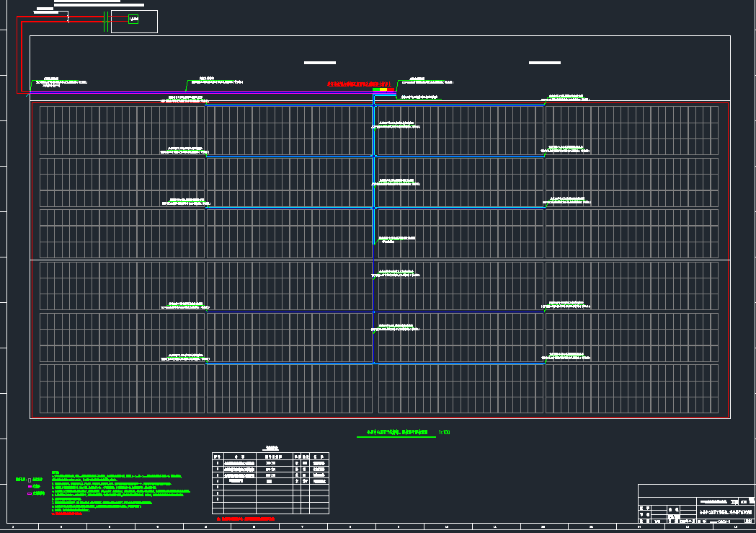The image size is (756, 533).
Task: Select the first data row of materials table
Action: coord(270,463)
